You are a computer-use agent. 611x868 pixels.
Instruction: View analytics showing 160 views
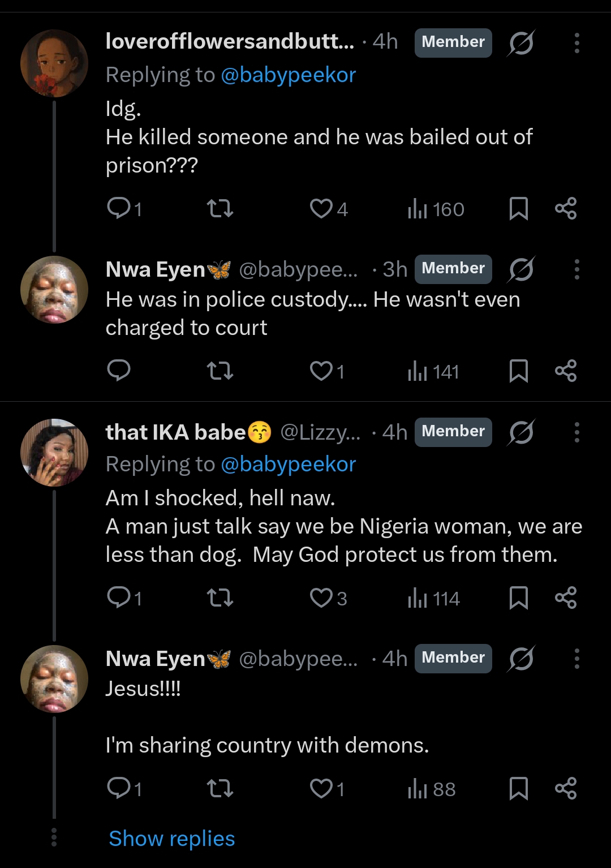436,209
